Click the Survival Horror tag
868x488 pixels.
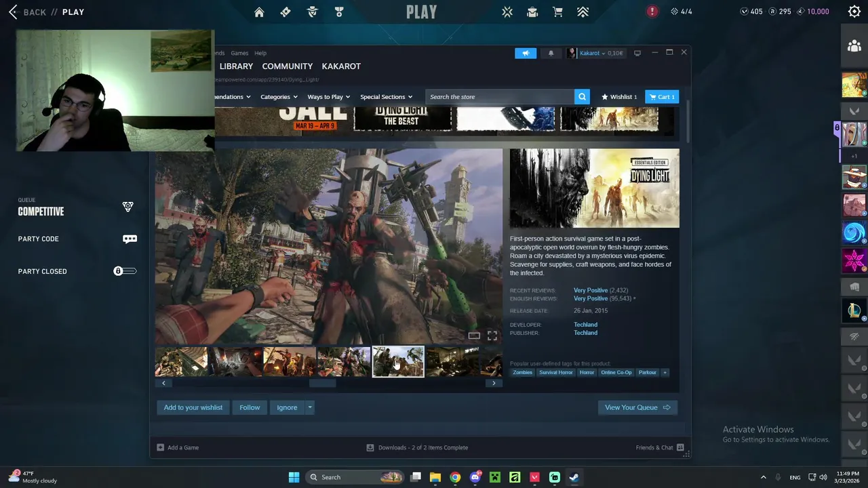(555, 372)
